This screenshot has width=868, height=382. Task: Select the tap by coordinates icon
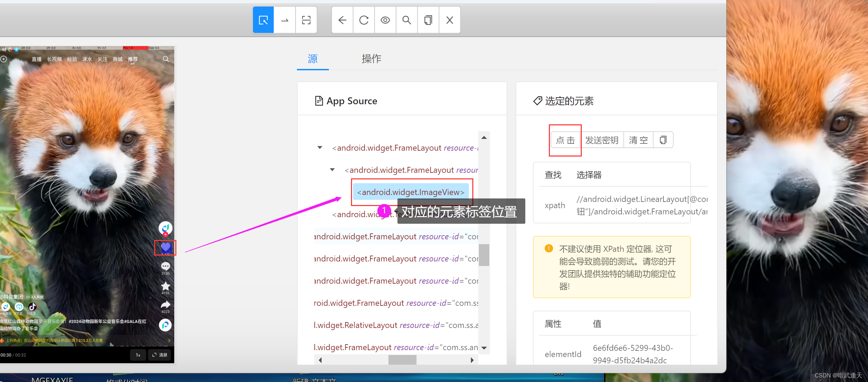click(x=306, y=20)
